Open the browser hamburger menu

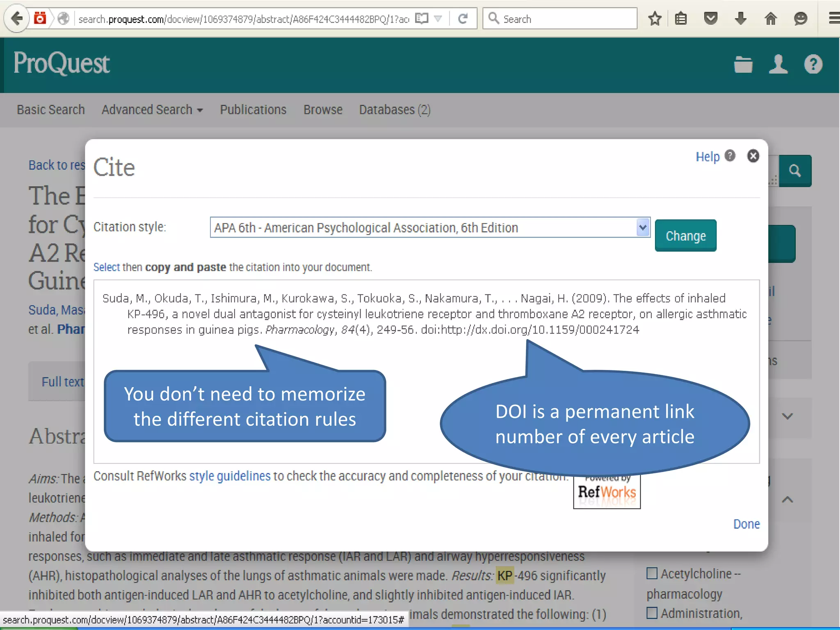point(834,18)
